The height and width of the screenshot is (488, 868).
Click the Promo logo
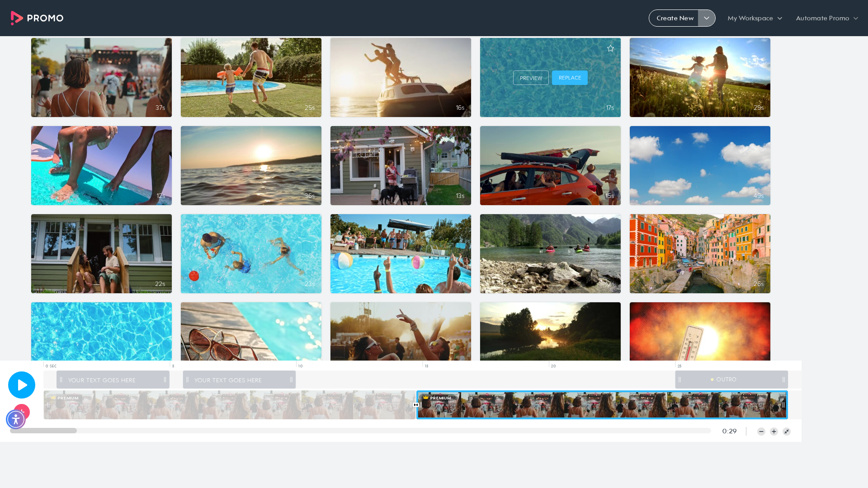point(37,18)
